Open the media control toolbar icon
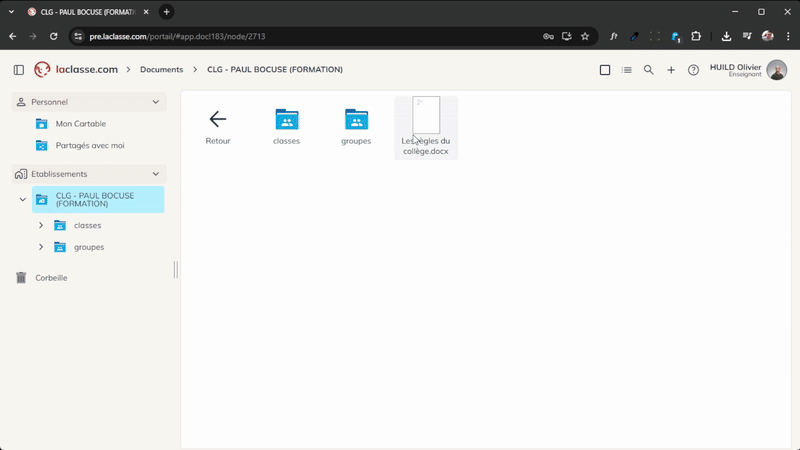This screenshot has height=450, width=800. pos(747,36)
